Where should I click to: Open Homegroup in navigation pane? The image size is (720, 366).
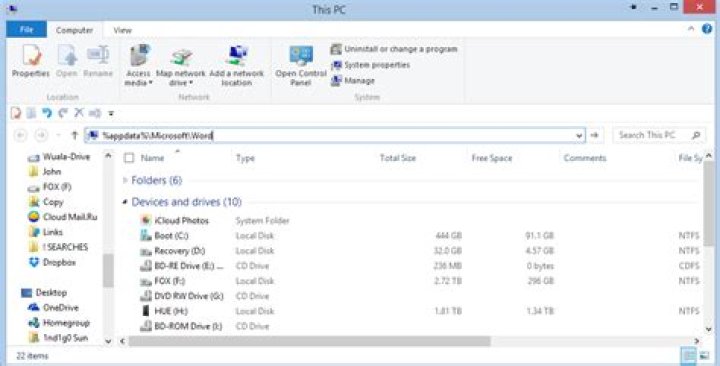(59, 323)
